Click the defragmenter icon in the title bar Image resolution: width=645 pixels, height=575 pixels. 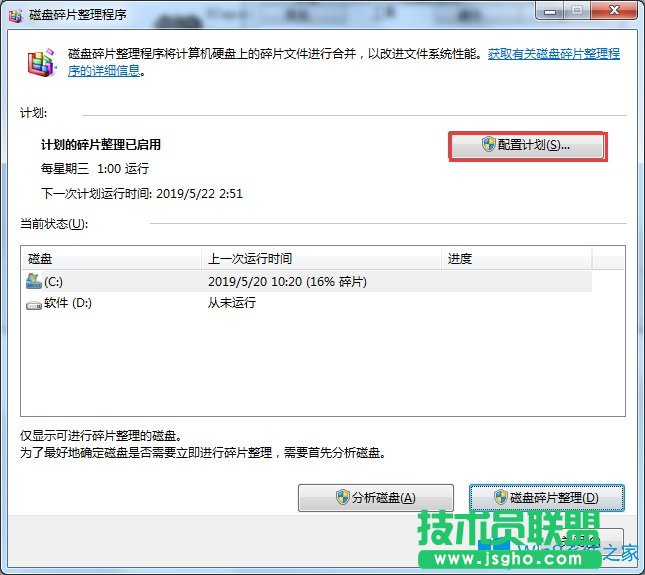coord(16,15)
